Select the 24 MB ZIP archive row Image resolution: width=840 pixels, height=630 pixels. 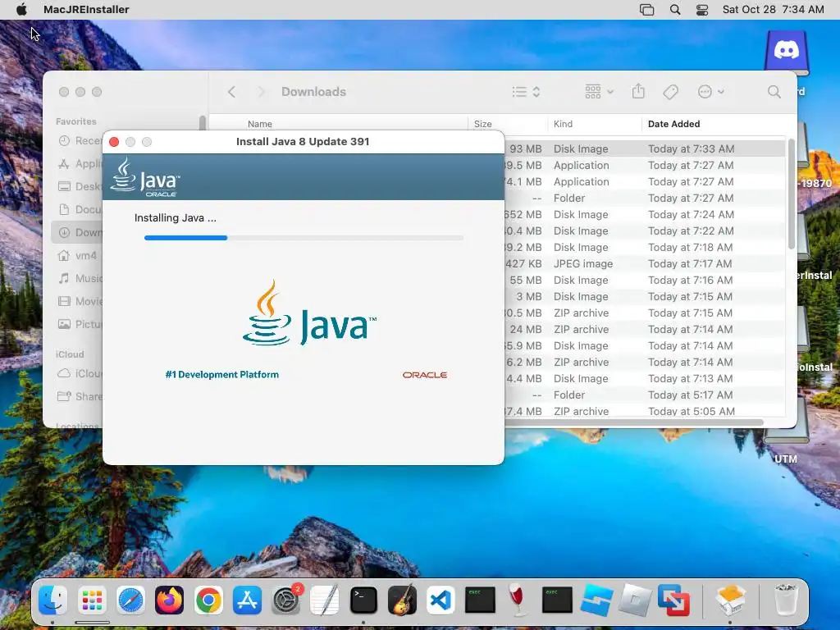tap(645, 330)
